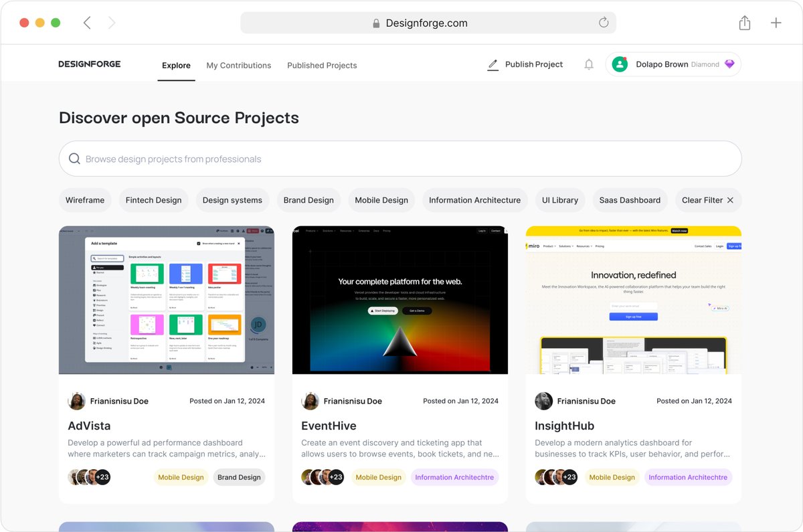Click the InsightHub project thumbnail
The image size is (803, 532).
point(633,300)
